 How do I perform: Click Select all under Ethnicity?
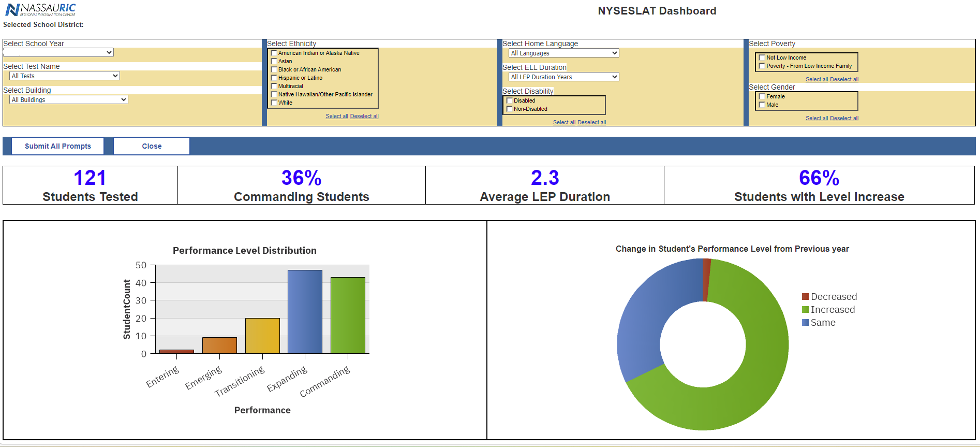coord(337,116)
